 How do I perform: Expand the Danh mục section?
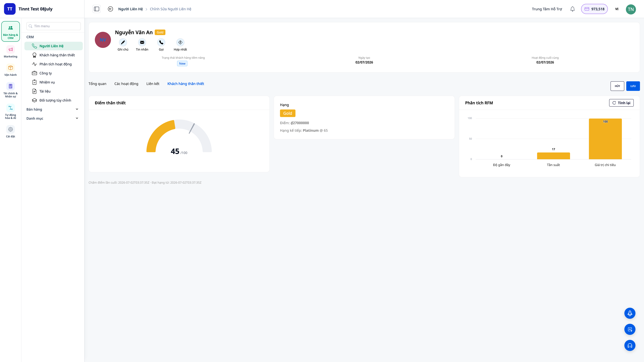52,118
